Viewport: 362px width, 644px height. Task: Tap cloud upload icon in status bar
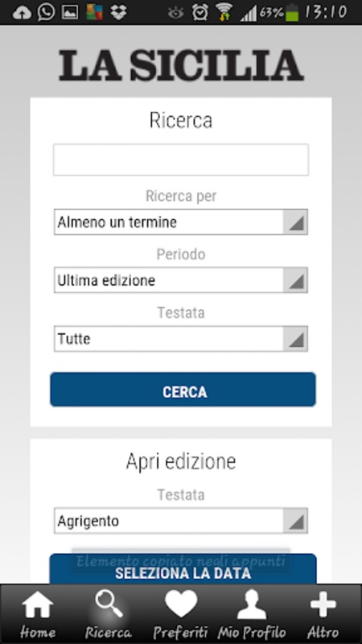tap(22, 13)
